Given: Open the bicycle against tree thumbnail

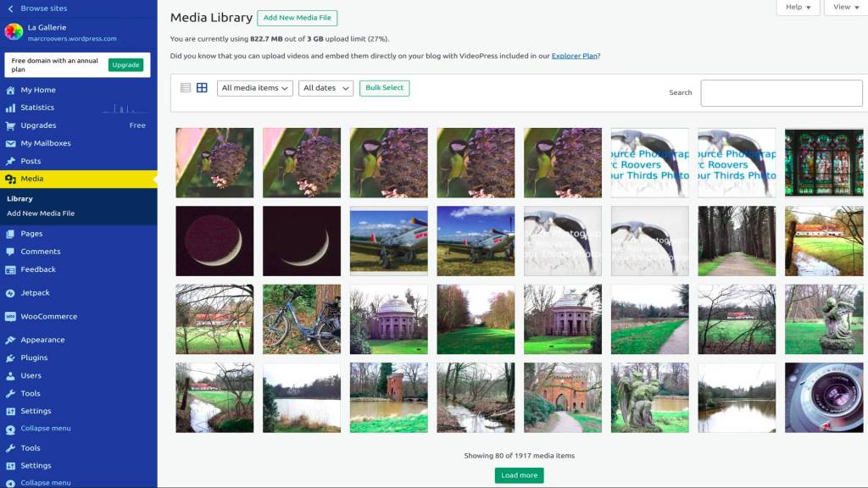Looking at the screenshot, I should (302, 319).
